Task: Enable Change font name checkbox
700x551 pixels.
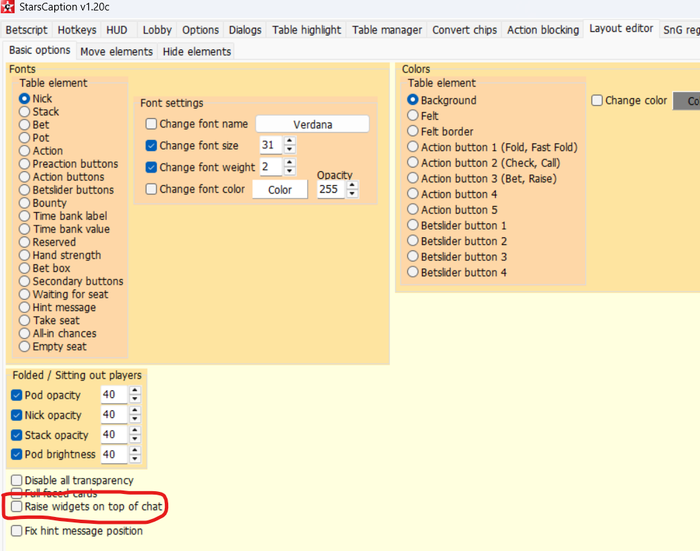Action: coord(151,124)
